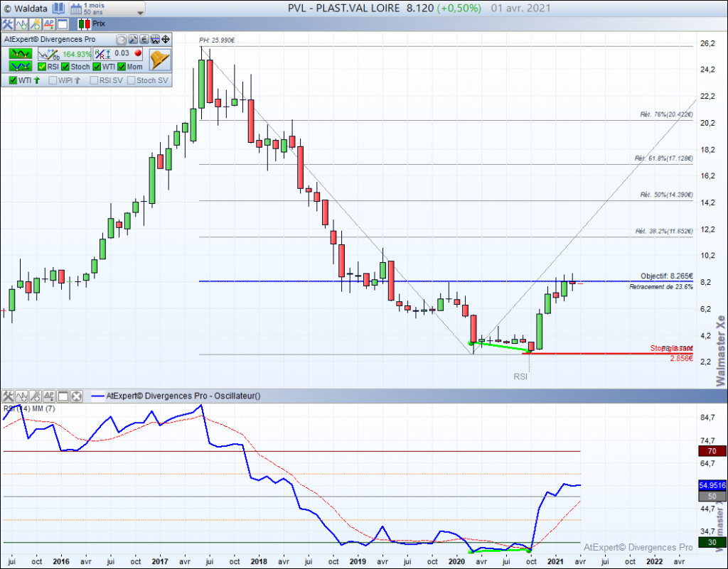Toggle the Stoch SV checkbox
This screenshot has width=728, height=569.
(x=130, y=78)
